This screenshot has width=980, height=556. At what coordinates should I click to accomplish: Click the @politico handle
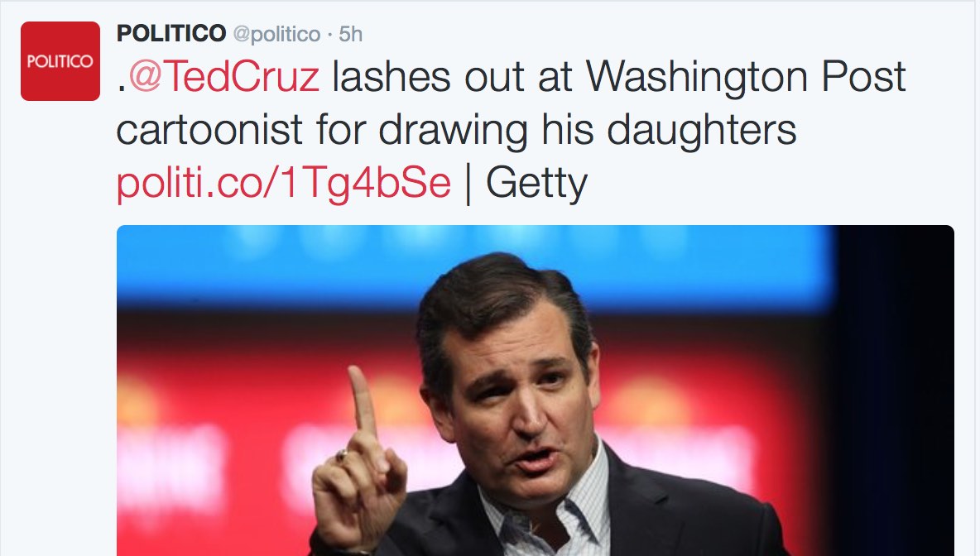tap(276, 35)
